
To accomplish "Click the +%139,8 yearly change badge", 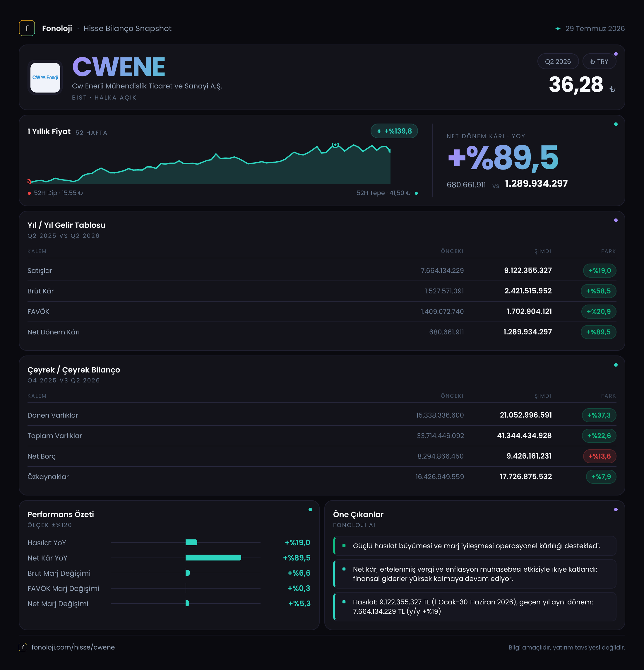I will point(394,131).
